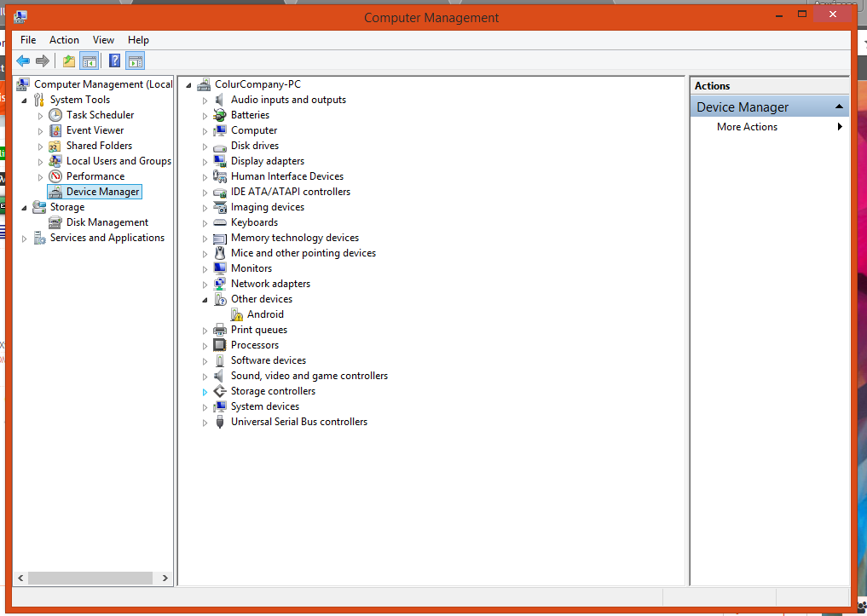867x616 pixels.
Task: Click the Display adapters icon
Action: click(220, 161)
